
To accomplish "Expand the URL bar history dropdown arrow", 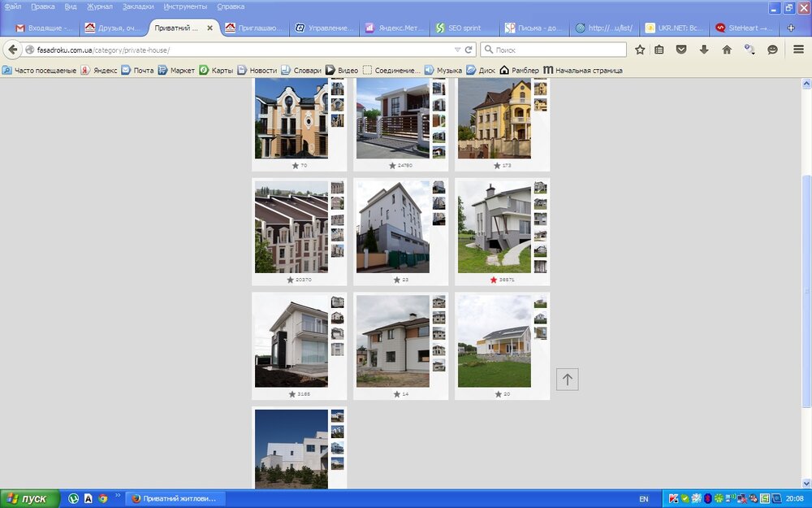I will 457,50.
